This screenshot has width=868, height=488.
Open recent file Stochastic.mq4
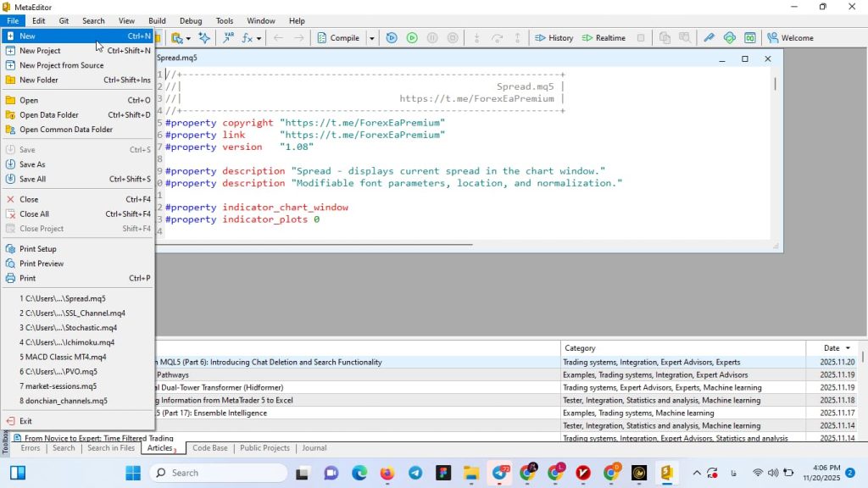coord(77,328)
